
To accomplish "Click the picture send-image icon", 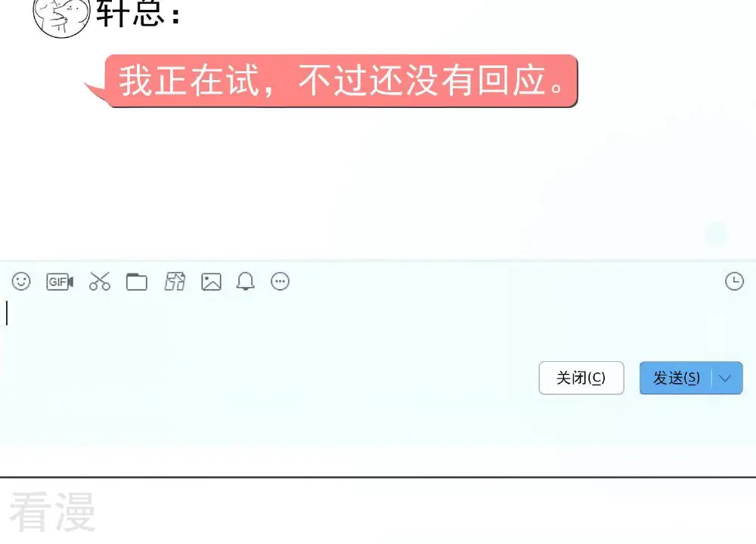I will 211,282.
